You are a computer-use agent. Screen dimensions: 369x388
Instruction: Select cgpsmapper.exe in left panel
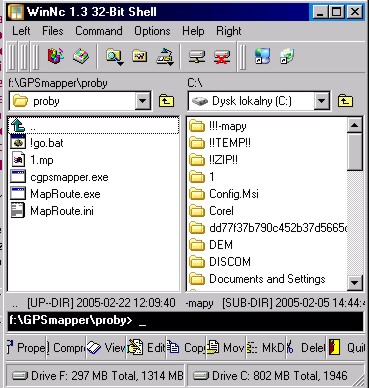click(69, 177)
